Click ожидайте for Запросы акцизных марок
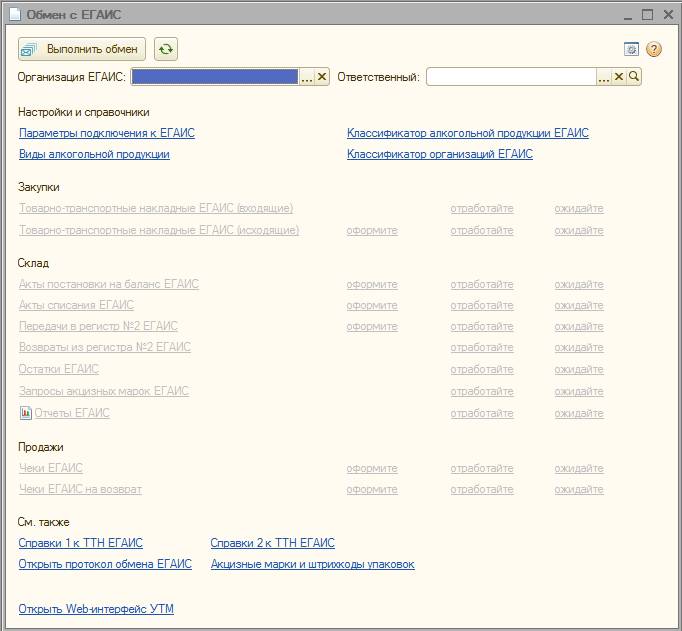682x631 pixels. point(579,392)
